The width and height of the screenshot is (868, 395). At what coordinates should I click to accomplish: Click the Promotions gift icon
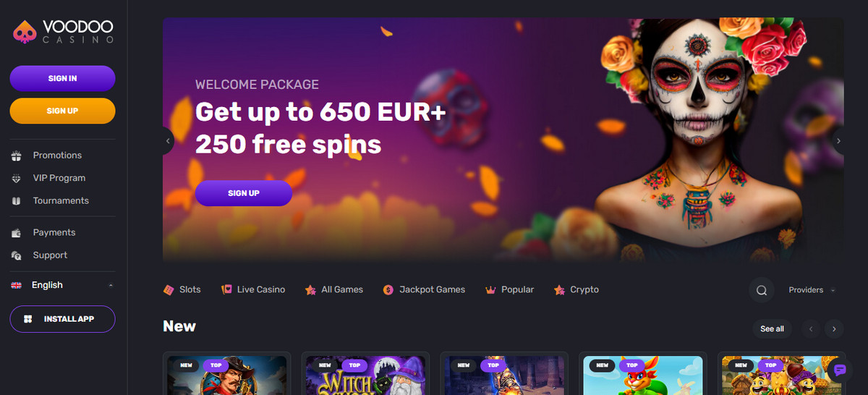tap(17, 156)
